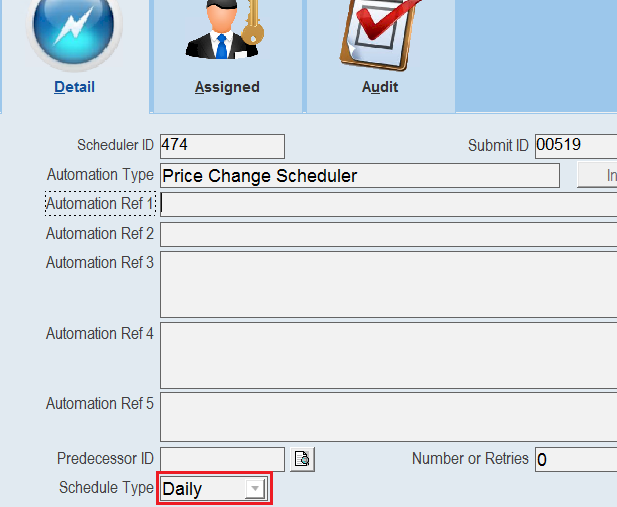Screen dimensions: 617x507
Task: Click the Submit ID label
Action: (x=498, y=145)
